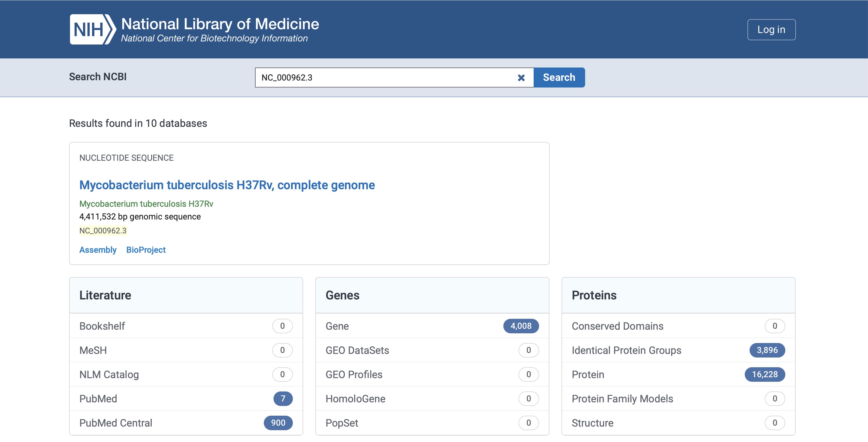The image size is (868, 442).
Task: Click the Identical Protein Groups 3,896 badge
Action: coord(767,350)
